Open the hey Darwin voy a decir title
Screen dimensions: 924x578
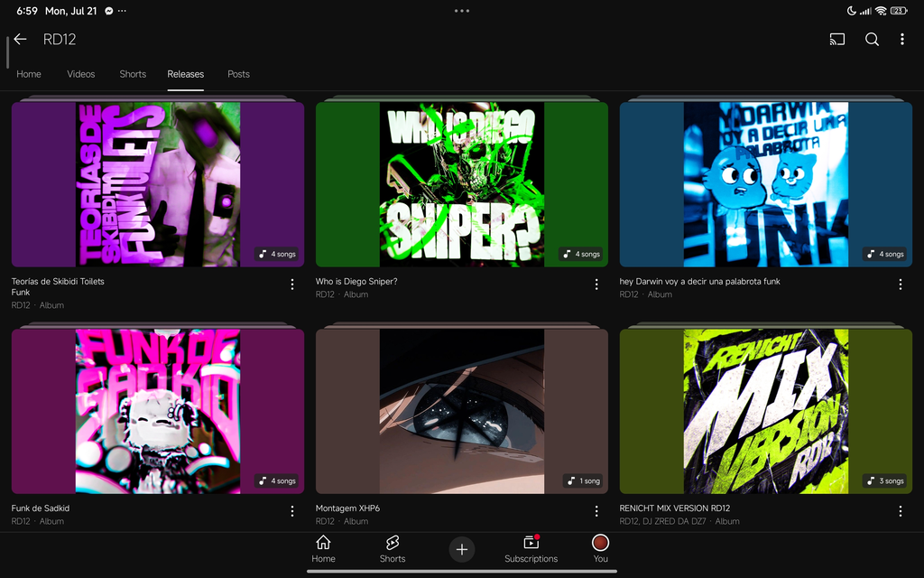click(699, 282)
